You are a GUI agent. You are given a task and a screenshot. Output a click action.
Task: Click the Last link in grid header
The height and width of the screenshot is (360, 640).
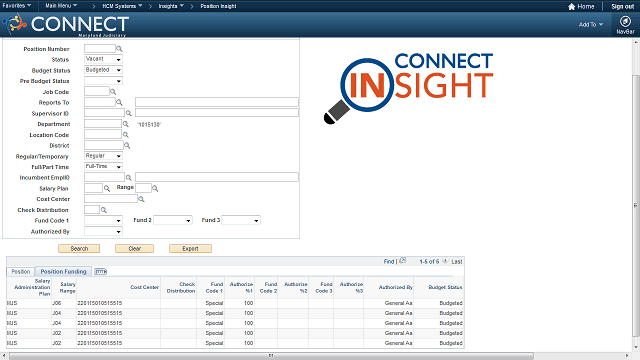pos(457,261)
